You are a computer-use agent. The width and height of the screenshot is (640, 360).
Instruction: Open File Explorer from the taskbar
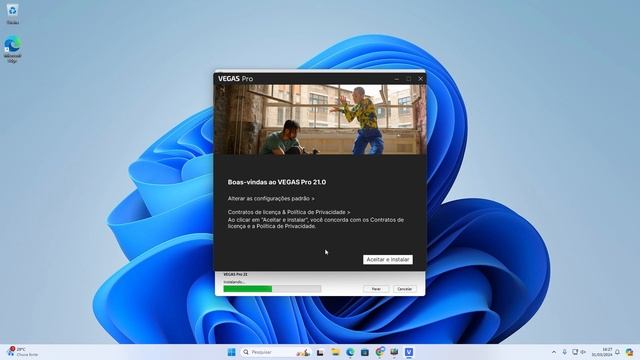click(x=336, y=352)
